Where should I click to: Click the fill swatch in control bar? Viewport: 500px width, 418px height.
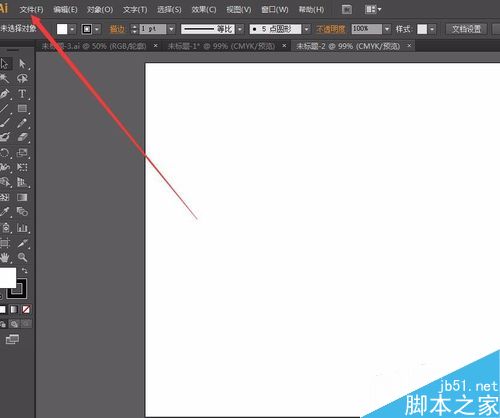coord(62,29)
